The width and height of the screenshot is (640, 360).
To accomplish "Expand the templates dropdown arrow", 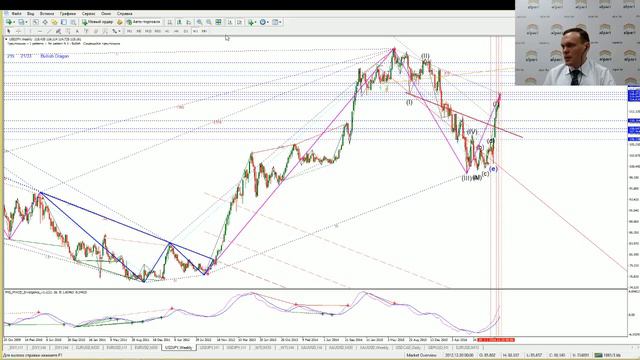I will (x=280, y=22).
